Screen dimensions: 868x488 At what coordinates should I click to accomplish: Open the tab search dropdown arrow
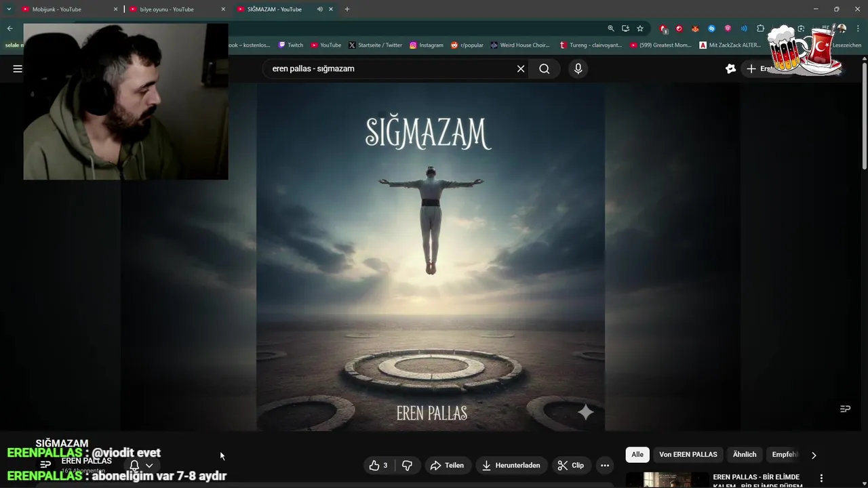point(9,9)
